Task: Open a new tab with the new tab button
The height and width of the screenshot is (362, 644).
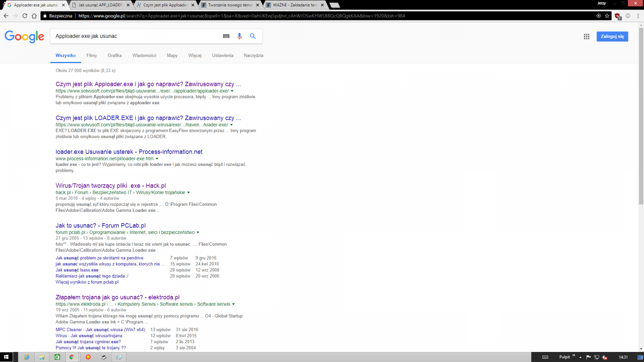Action: [x=334, y=5]
